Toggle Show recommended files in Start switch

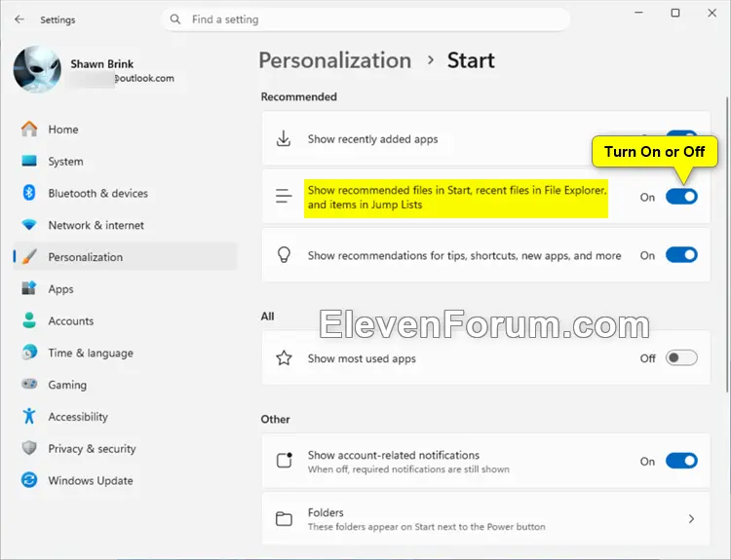681,197
